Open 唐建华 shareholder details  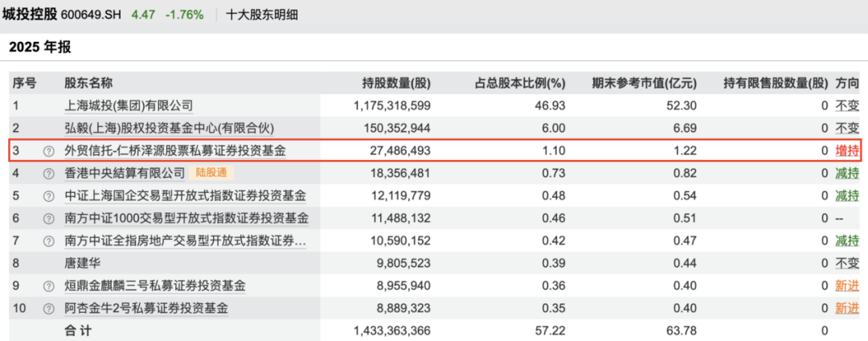pos(84,263)
